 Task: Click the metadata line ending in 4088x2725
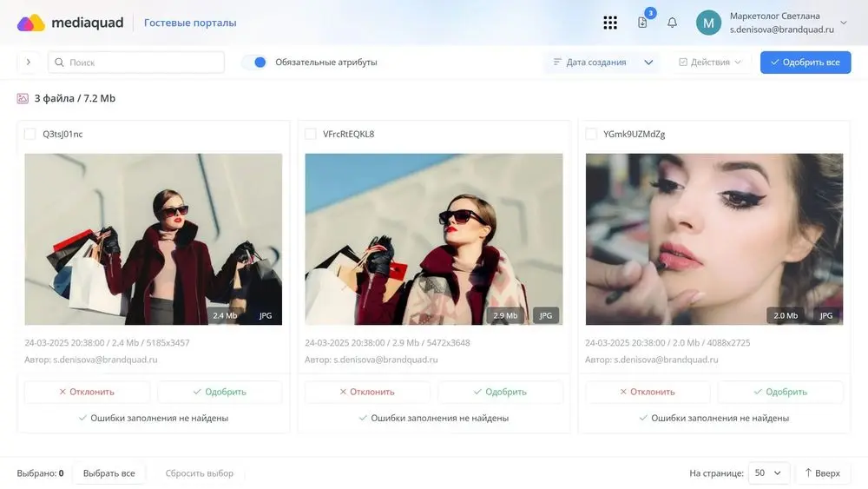[x=667, y=343]
